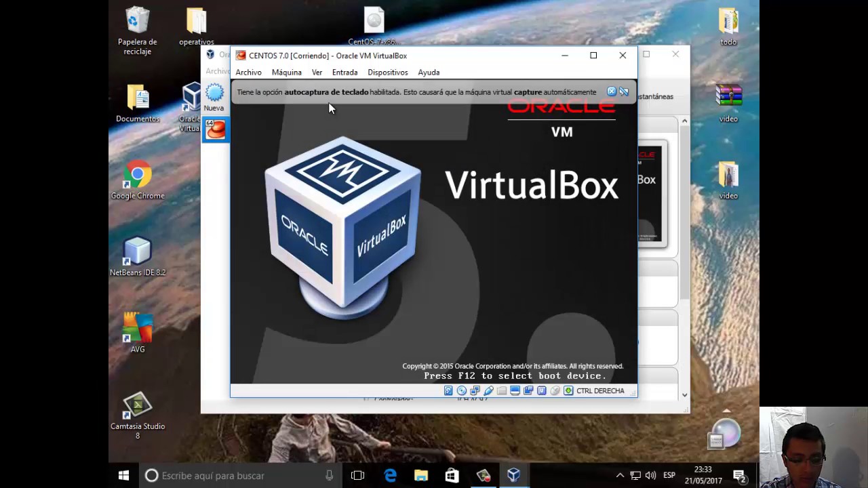This screenshot has width=868, height=488.
Task: Click the CTRL DERECHA host key label
Action: click(600, 391)
